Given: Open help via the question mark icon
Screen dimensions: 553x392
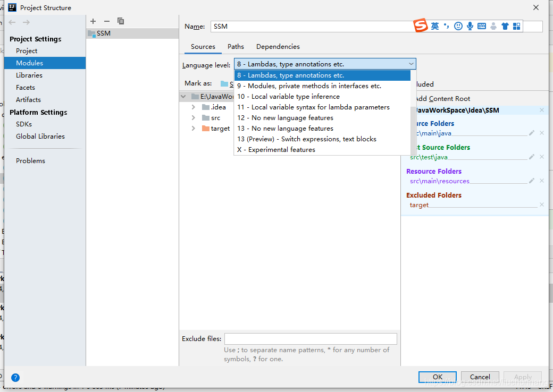Looking at the screenshot, I should 15,378.
